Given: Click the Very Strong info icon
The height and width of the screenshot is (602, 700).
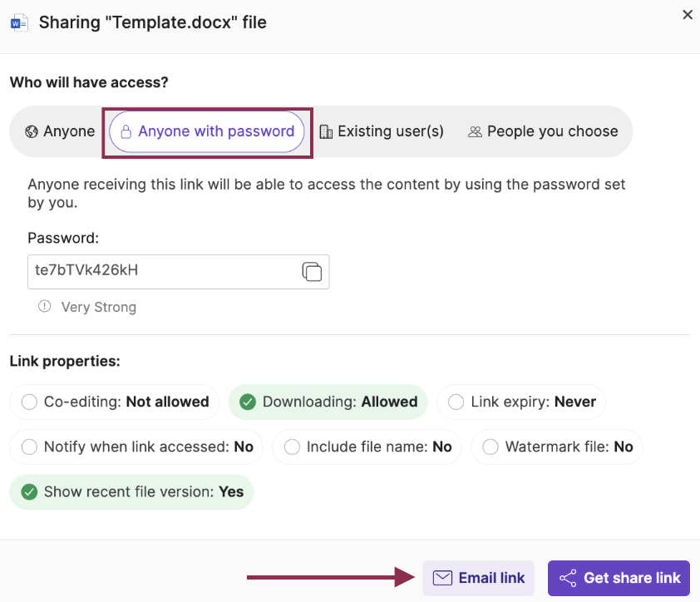Looking at the screenshot, I should [x=45, y=307].
